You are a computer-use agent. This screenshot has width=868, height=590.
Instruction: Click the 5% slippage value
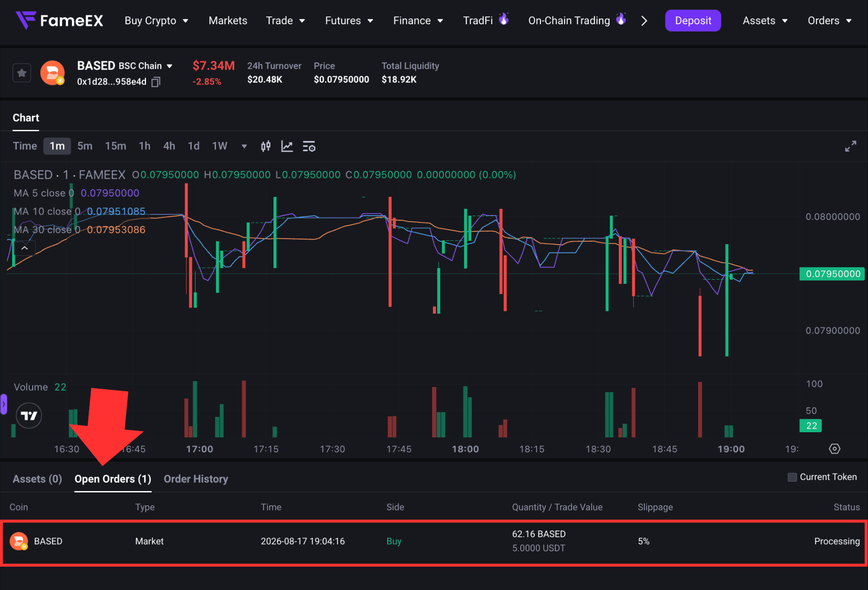[x=644, y=541]
